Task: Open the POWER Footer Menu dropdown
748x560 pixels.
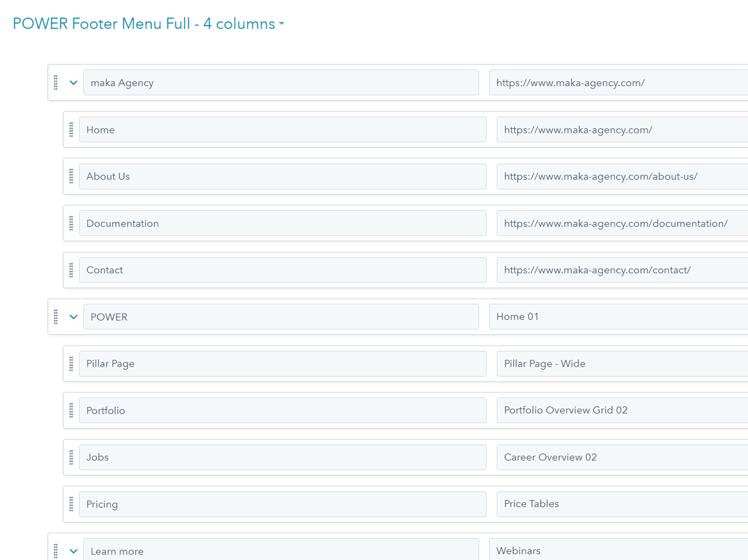Action: pyautogui.click(x=282, y=23)
